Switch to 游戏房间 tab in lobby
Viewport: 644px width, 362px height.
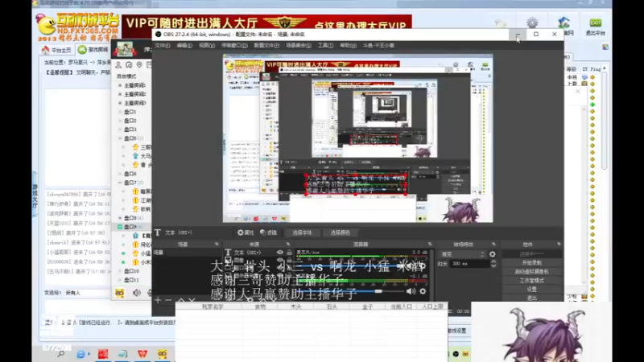[93, 50]
